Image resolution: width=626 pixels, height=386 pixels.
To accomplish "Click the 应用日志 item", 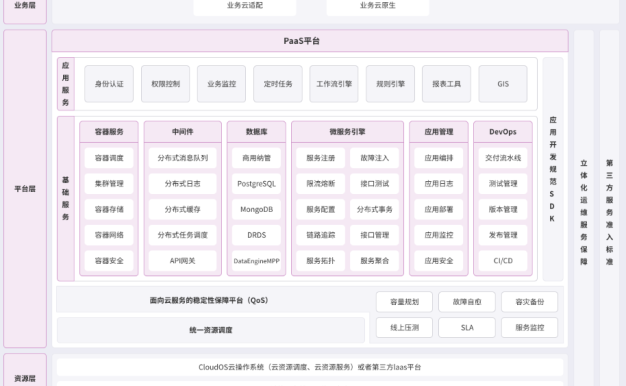I will pyautogui.click(x=439, y=184).
